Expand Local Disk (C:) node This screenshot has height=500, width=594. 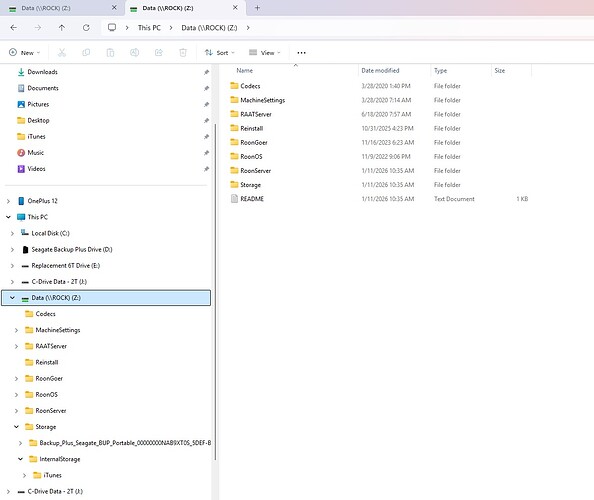(x=12, y=233)
